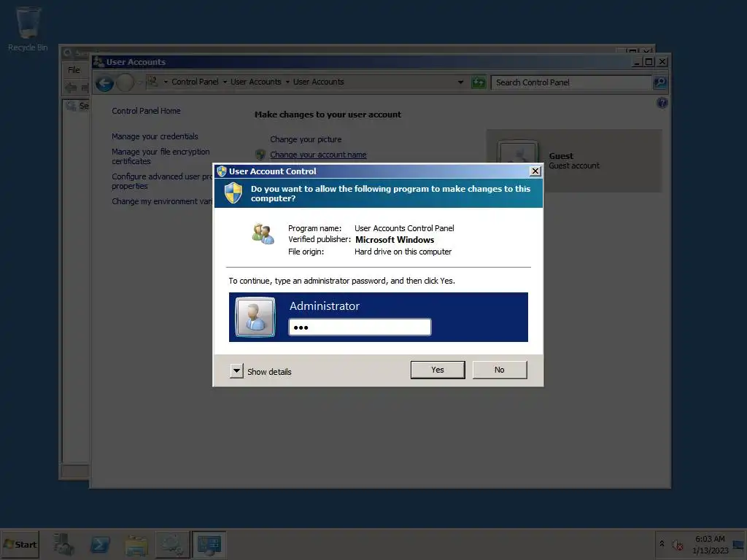Switch to Control Panel taskbar item
747x560 pixels.
pos(209,544)
